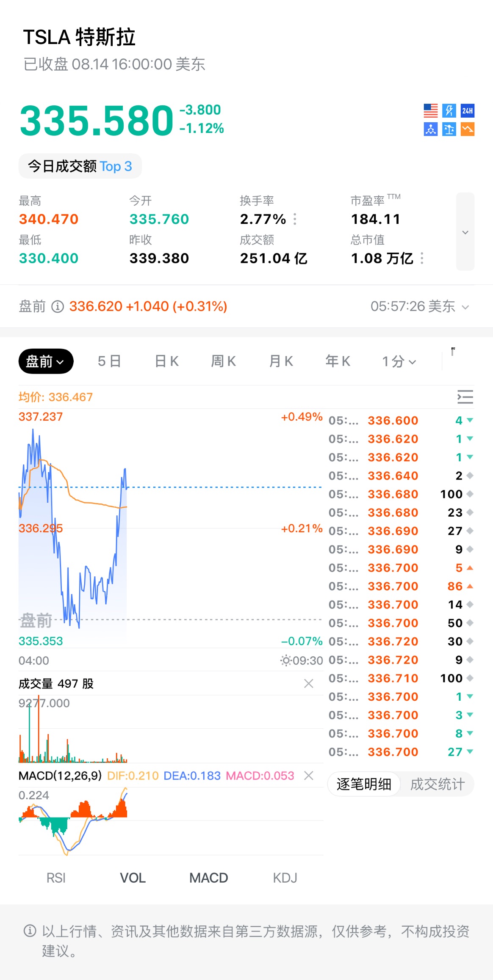This screenshot has width=493, height=980.
Task: Expand the stock details chevron panel
Action: click(465, 232)
